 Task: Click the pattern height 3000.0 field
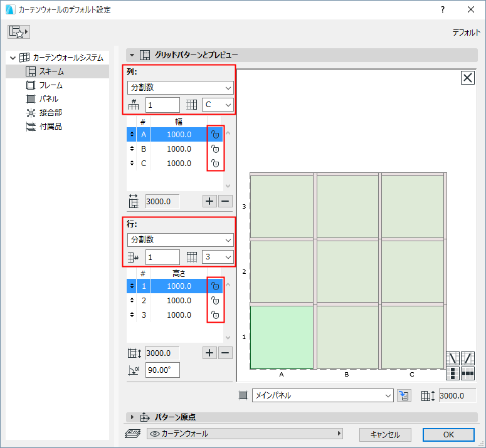[457, 395]
